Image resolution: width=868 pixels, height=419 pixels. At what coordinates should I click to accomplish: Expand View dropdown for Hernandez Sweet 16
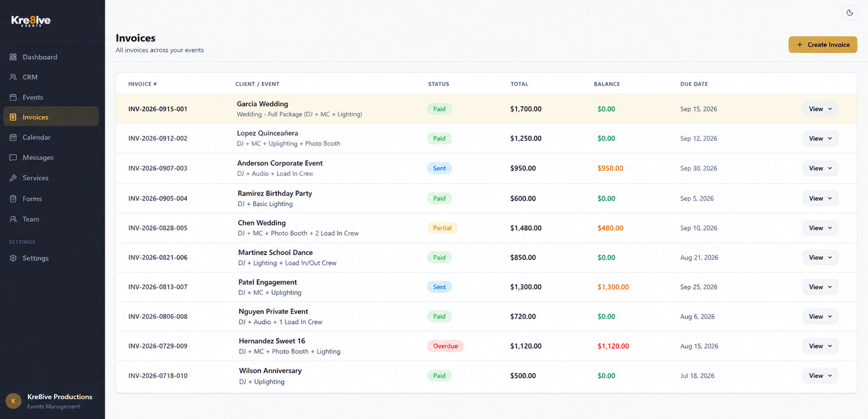click(x=820, y=346)
